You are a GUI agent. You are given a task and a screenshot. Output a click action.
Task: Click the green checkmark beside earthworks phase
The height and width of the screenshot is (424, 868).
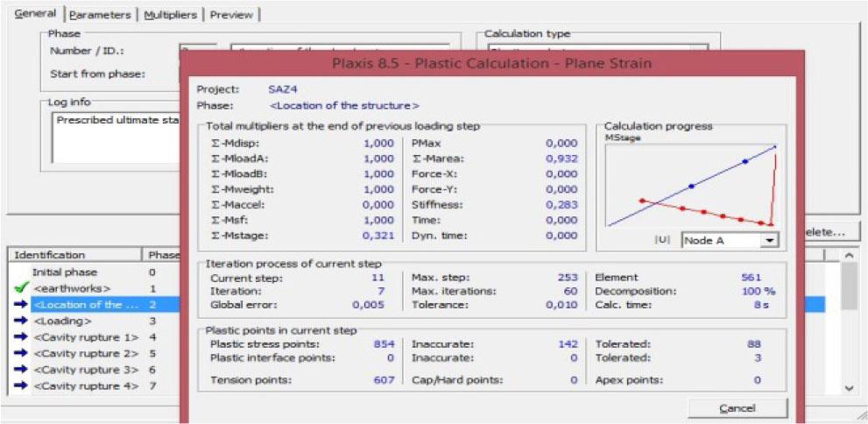(x=21, y=288)
